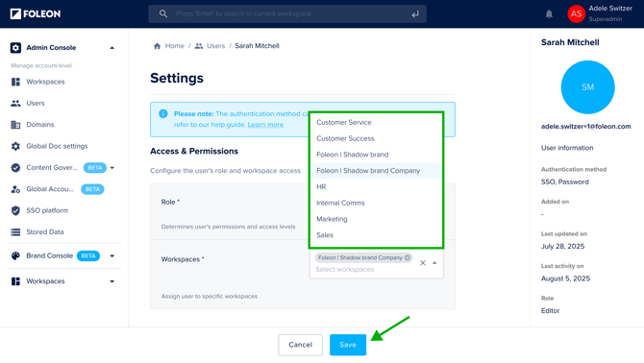Open the Domains sidebar item
This screenshot has height=363, width=644.
[x=40, y=125]
